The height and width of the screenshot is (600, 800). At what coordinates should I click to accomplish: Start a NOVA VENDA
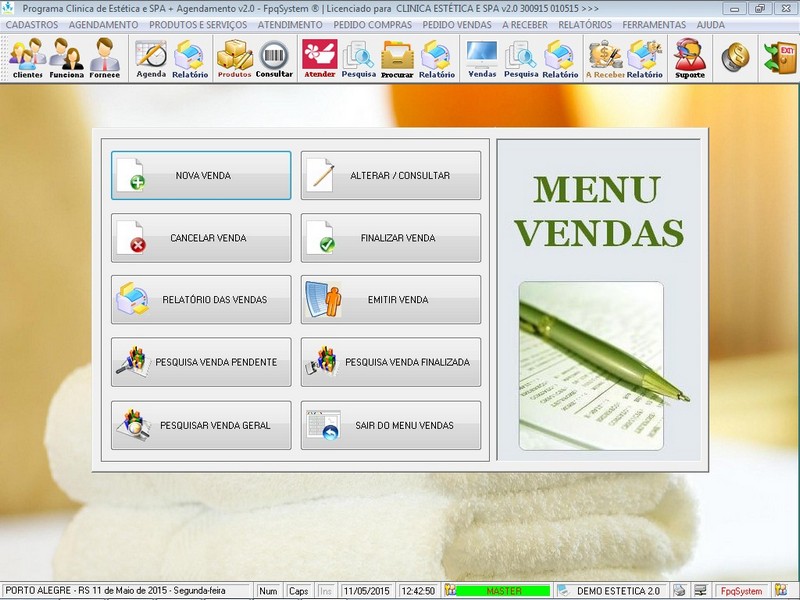(201, 176)
